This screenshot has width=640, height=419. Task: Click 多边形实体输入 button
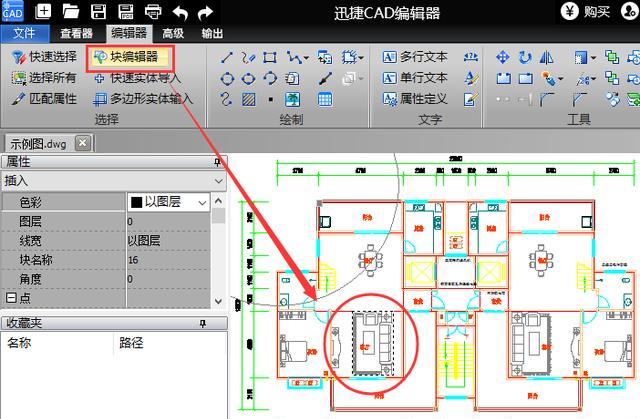[143, 99]
